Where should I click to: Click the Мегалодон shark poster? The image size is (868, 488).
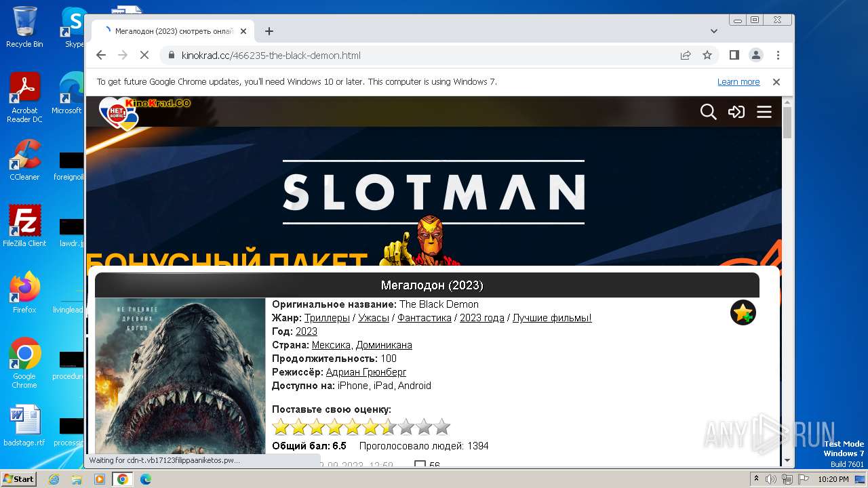(x=180, y=376)
